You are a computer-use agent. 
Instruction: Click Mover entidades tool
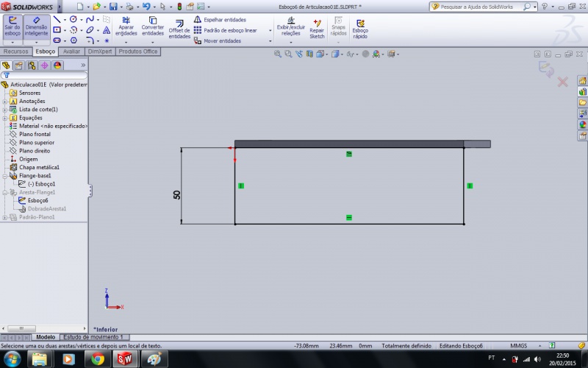tap(217, 40)
